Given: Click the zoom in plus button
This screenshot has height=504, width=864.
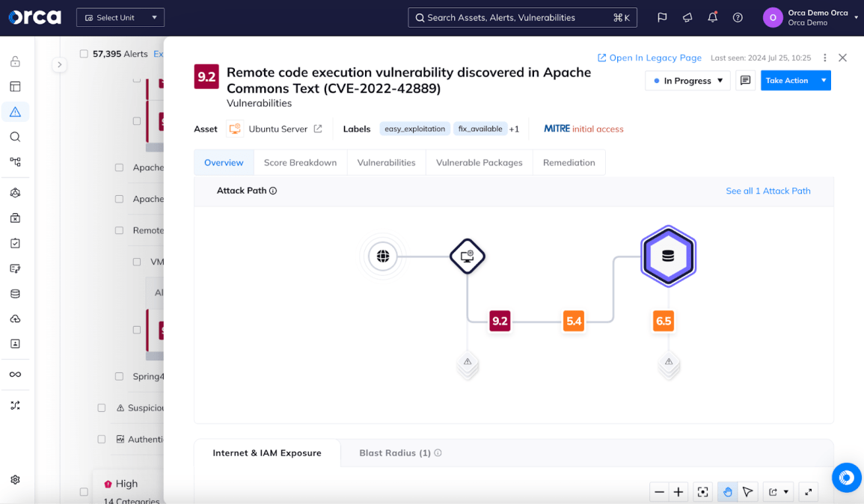Looking at the screenshot, I should click(678, 491).
